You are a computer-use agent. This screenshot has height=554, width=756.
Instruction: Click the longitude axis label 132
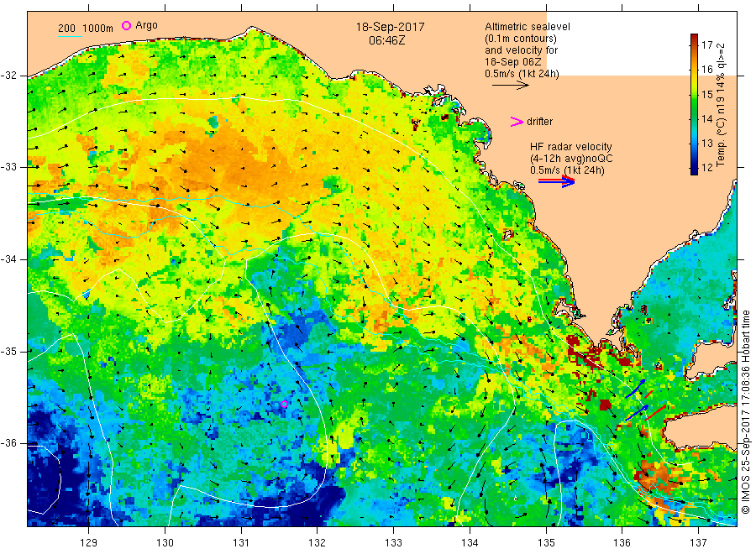[x=317, y=543]
